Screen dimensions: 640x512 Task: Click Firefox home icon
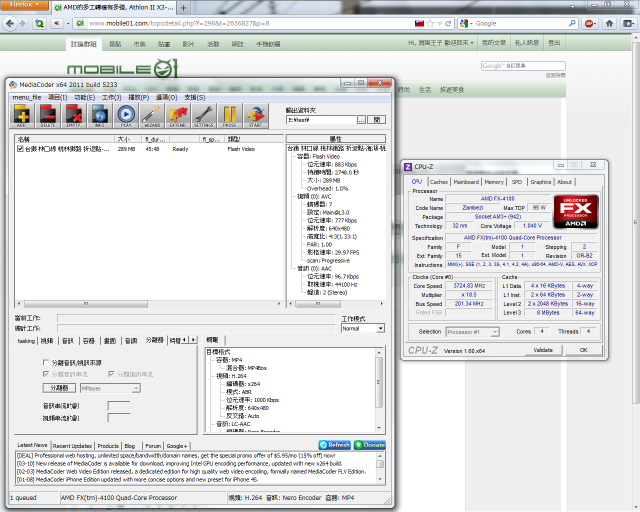click(x=609, y=23)
